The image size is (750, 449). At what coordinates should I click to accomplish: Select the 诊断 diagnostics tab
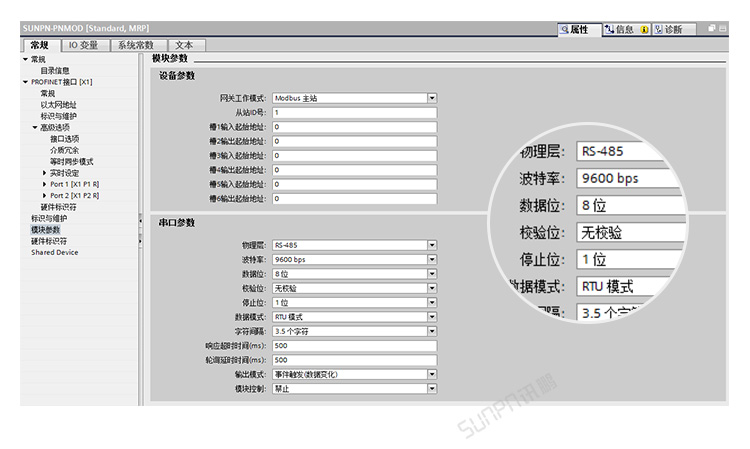[x=673, y=30]
